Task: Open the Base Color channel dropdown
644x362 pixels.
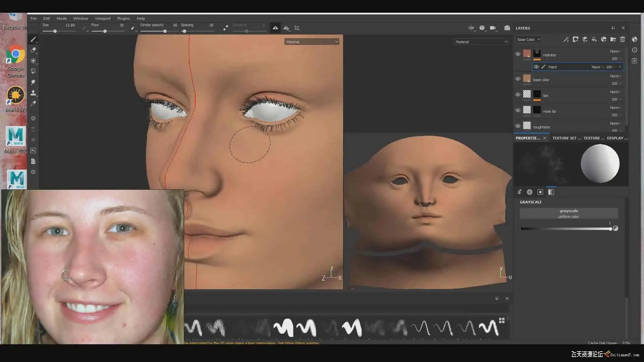Action: click(x=529, y=40)
